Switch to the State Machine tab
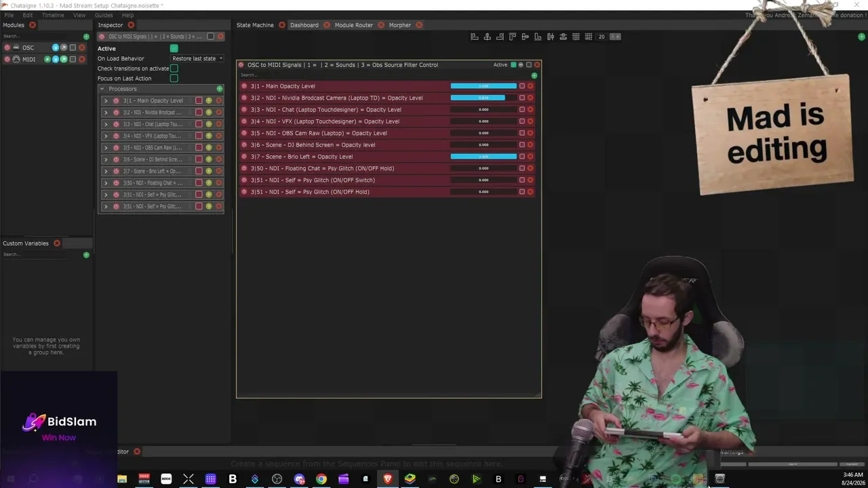 click(x=255, y=25)
